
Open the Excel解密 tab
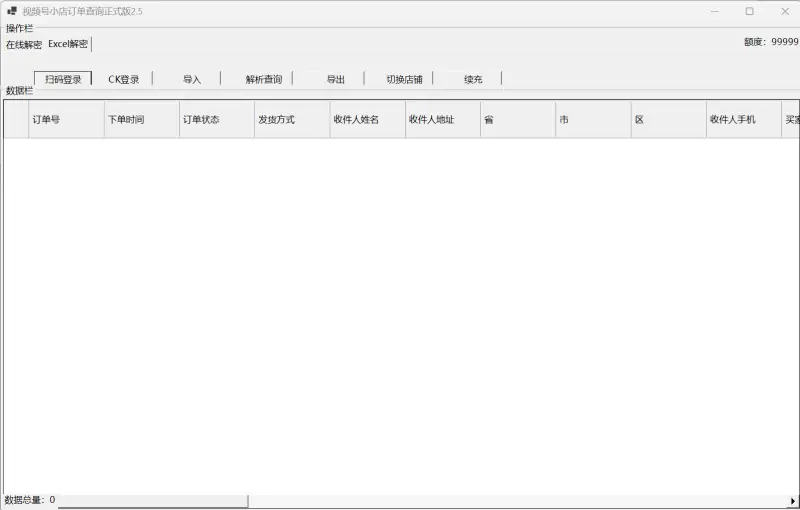pyautogui.click(x=68, y=44)
